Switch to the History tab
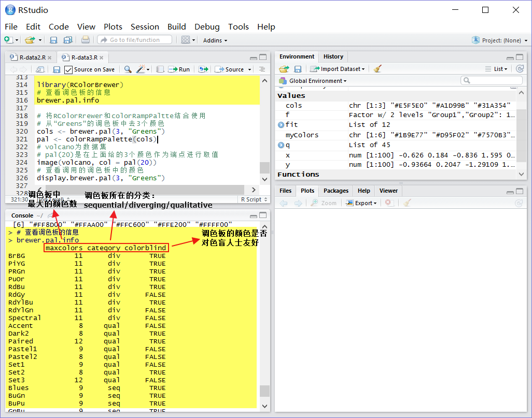532x418 pixels. (x=332, y=56)
